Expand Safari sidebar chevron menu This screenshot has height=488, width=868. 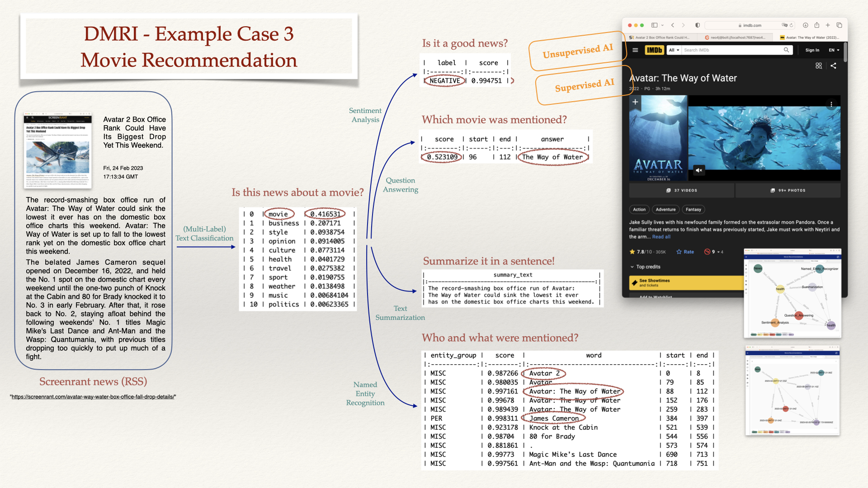662,25
